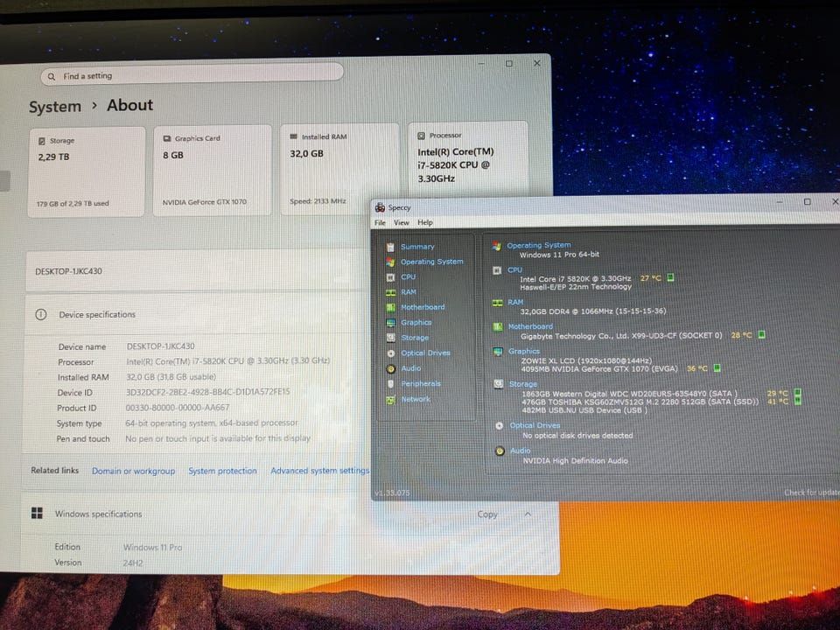This screenshot has height=630, width=840.
Task: Click the 32,0 GB (31,8 GB usable) value
Action: point(171,377)
